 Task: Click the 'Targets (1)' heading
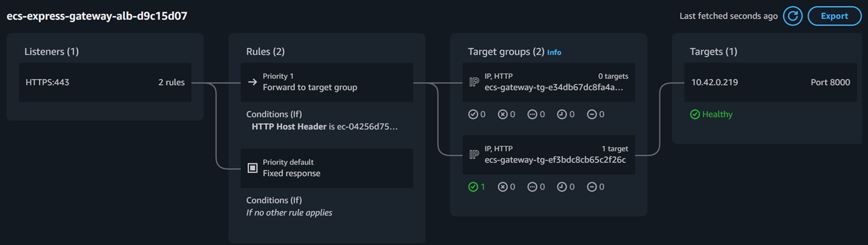coord(713,52)
